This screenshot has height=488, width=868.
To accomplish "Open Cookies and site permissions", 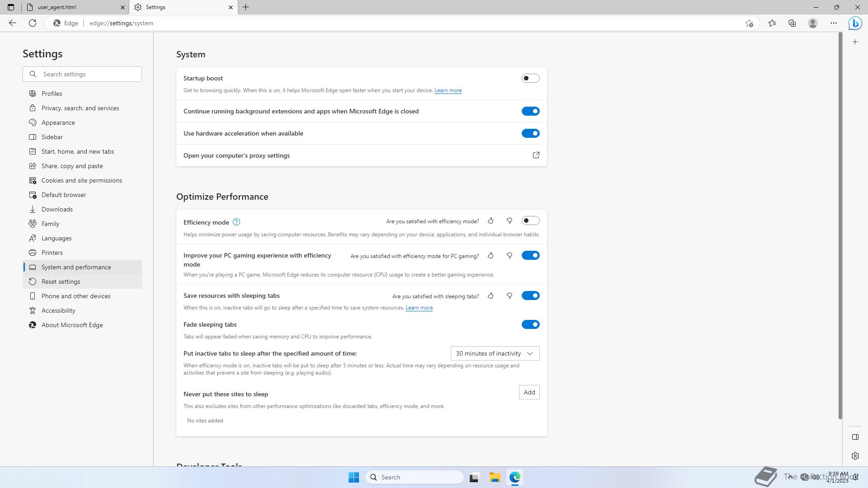I will [82, 180].
